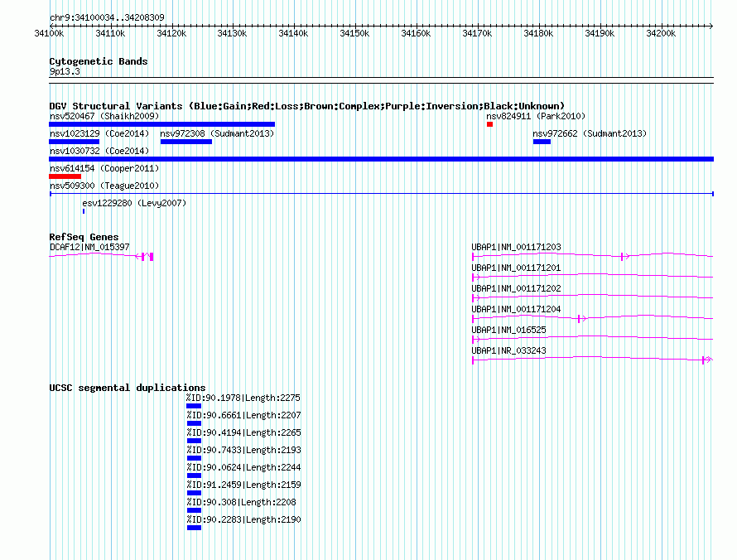This screenshot has width=737, height=560.
Task: Open the nsv614154 (Cooper2011) label
Action: click(x=104, y=168)
